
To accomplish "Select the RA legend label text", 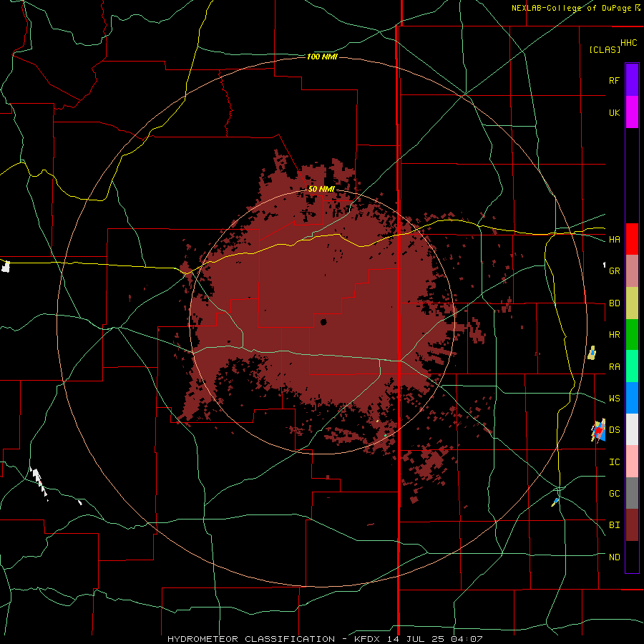I will [614, 367].
